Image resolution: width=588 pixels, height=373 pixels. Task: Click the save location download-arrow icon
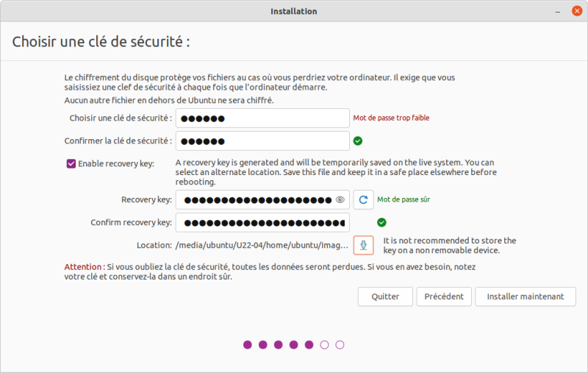[x=364, y=245]
